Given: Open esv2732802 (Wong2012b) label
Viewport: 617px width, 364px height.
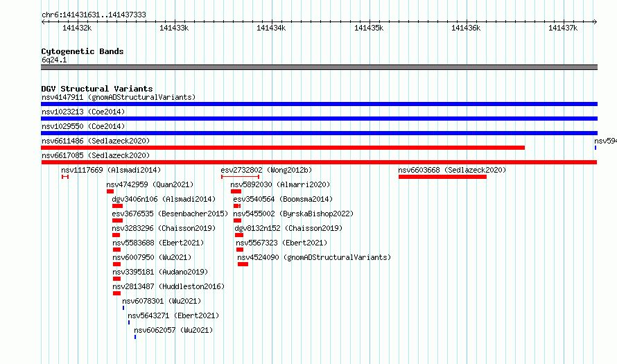Looking at the screenshot, I should pyautogui.click(x=266, y=170).
